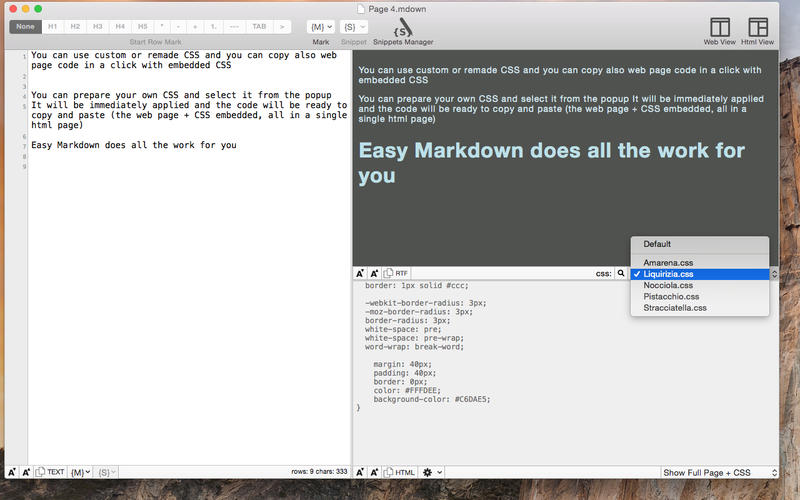
Task: Click the 'Page 4.mdown' window title
Action: tap(397, 9)
